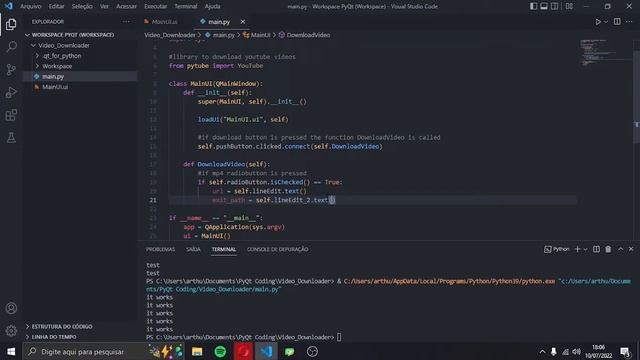This screenshot has width=640, height=360.
Task: Open Explorer more actions ellipsis
Action: pyautogui.click(x=126, y=22)
